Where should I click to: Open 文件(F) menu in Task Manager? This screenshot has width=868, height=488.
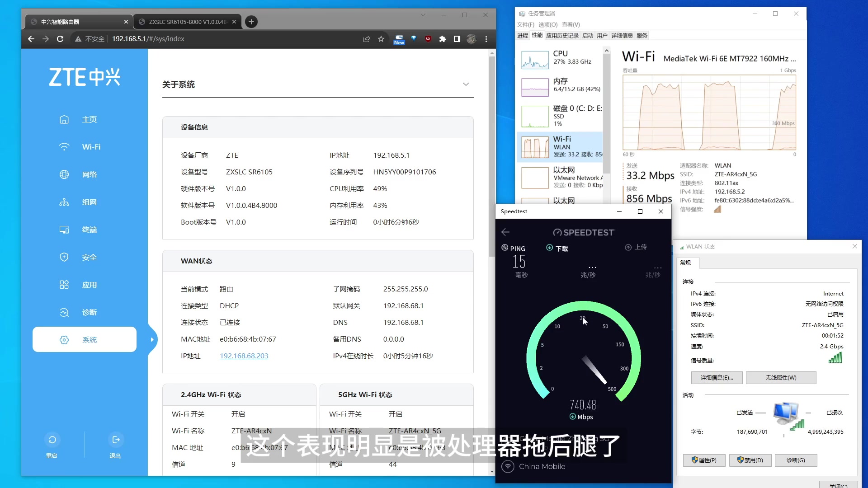pyautogui.click(x=526, y=25)
